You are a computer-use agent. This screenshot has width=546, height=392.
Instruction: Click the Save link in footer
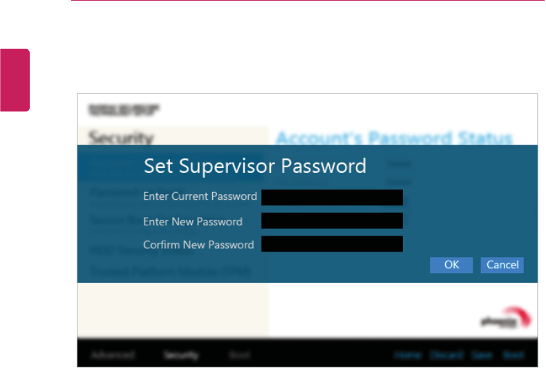(482, 355)
